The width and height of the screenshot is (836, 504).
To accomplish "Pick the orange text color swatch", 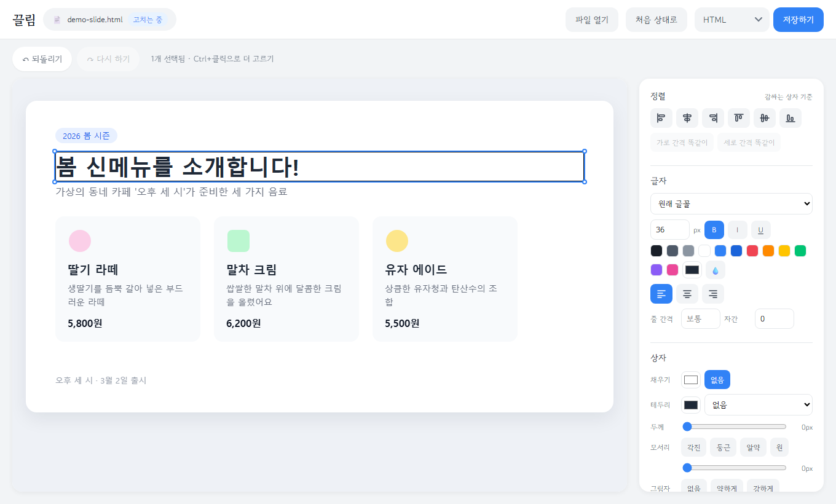I will 768,251.
